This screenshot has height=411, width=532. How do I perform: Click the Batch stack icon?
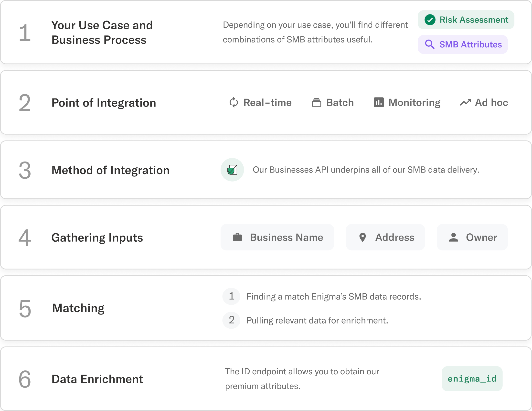coord(316,102)
